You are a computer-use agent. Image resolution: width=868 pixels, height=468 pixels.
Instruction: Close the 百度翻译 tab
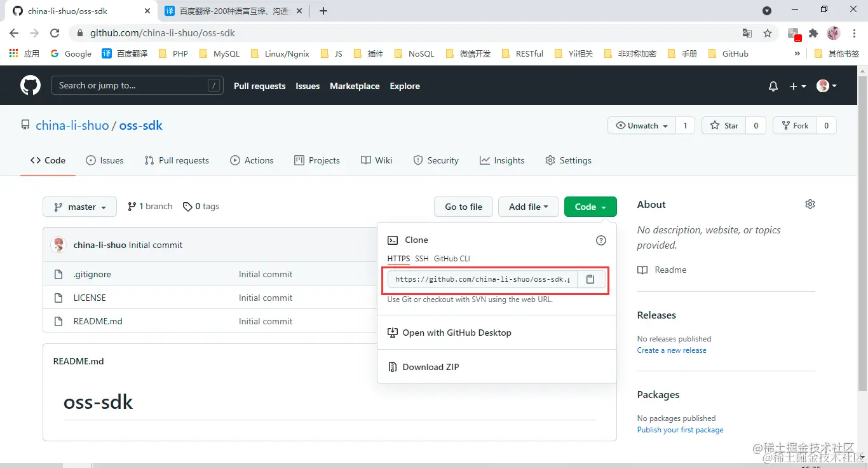300,11
